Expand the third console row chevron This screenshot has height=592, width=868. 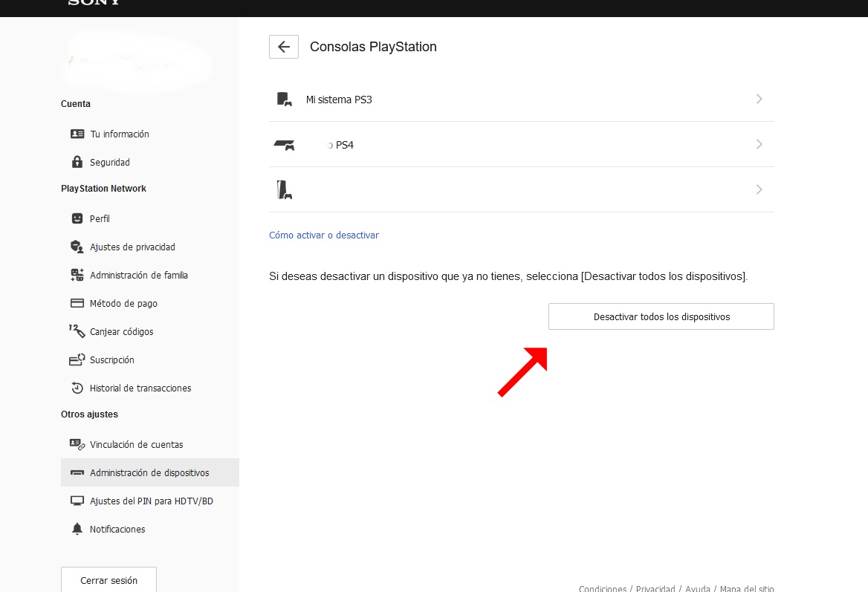pos(759,189)
